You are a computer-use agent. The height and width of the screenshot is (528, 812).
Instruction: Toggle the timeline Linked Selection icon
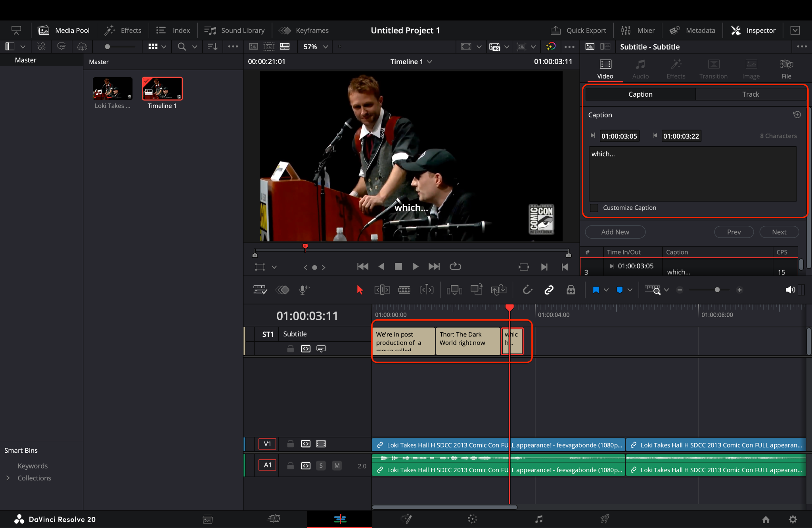coord(549,290)
